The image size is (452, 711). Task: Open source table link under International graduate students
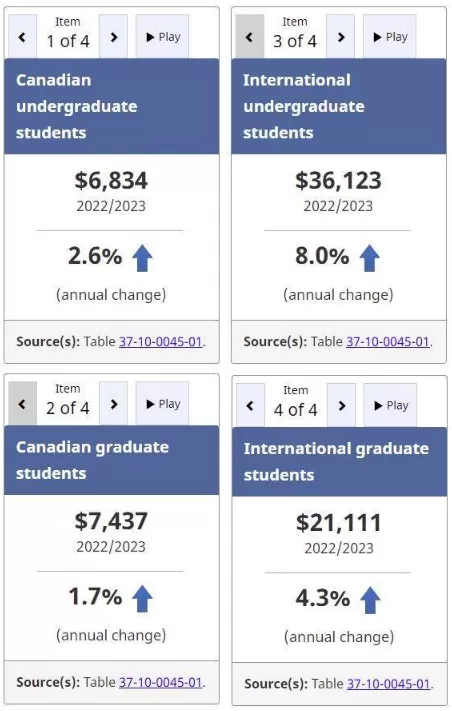pyautogui.click(x=389, y=683)
